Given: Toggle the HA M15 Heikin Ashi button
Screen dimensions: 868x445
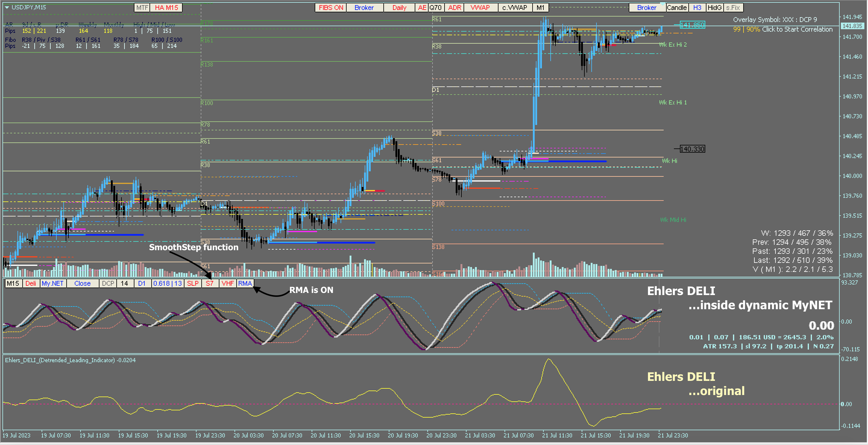Looking at the screenshot, I should (166, 8).
